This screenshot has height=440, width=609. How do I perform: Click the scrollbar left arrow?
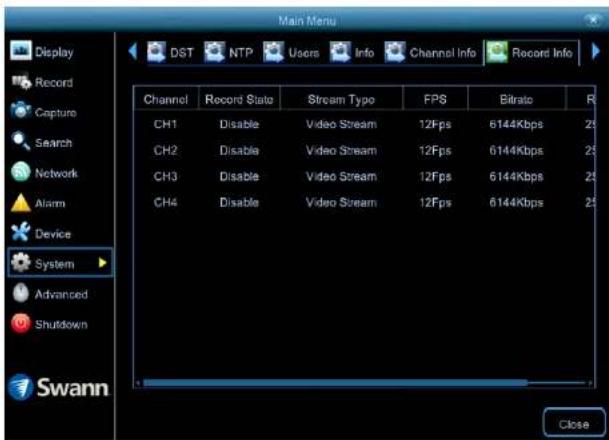(x=137, y=383)
